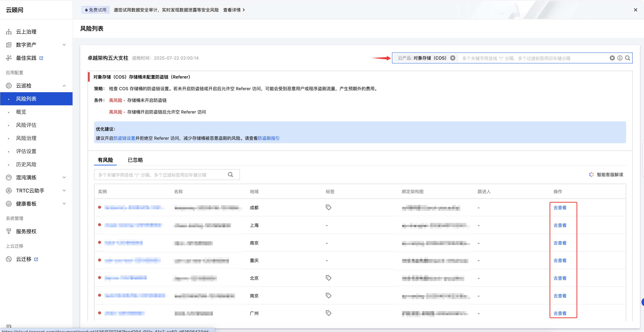
Task: Click the top filter search magnifier icon
Action: pos(628,58)
